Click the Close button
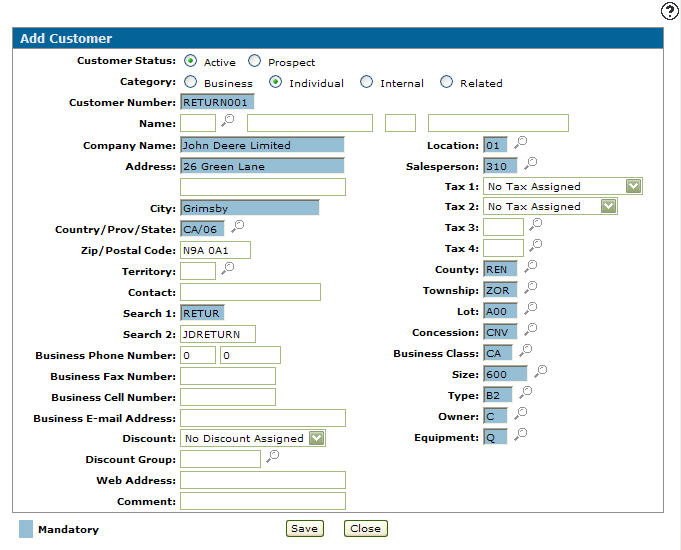 tap(365, 528)
